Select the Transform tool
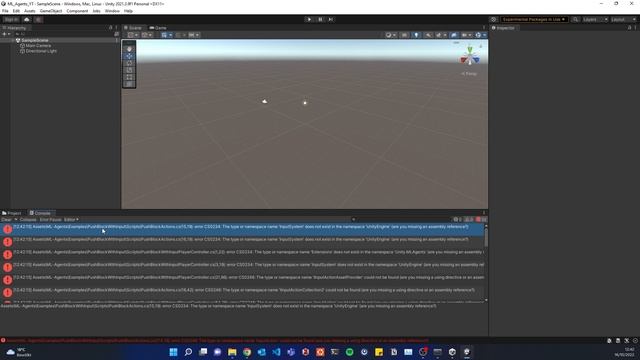The width and height of the screenshot is (640, 360). click(x=129, y=84)
